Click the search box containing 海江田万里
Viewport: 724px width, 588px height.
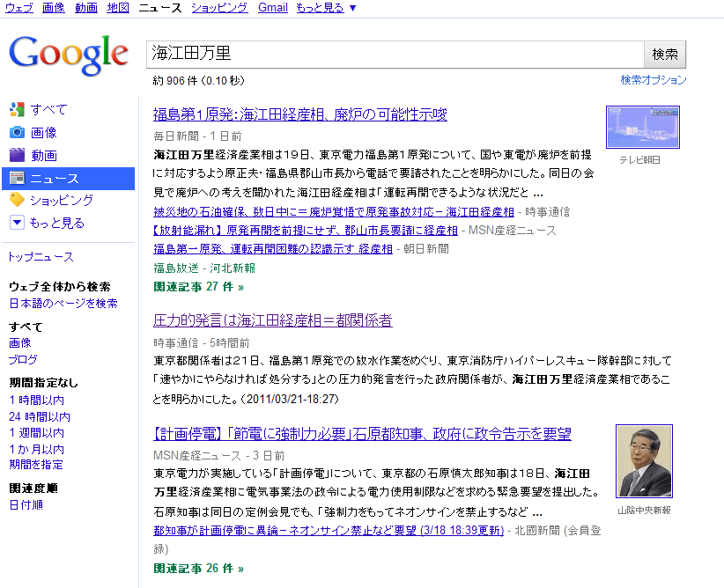pyautogui.click(x=395, y=55)
